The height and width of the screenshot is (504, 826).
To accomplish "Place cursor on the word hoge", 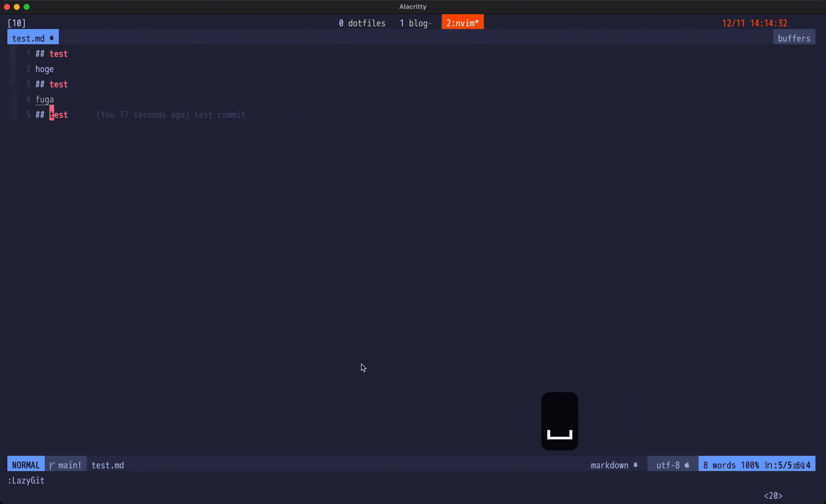I will point(44,69).
